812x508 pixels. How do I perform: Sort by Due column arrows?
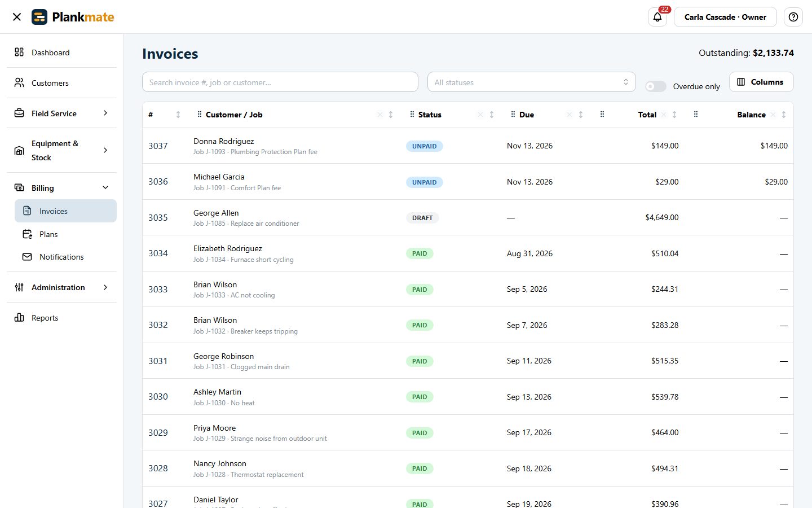581,115
